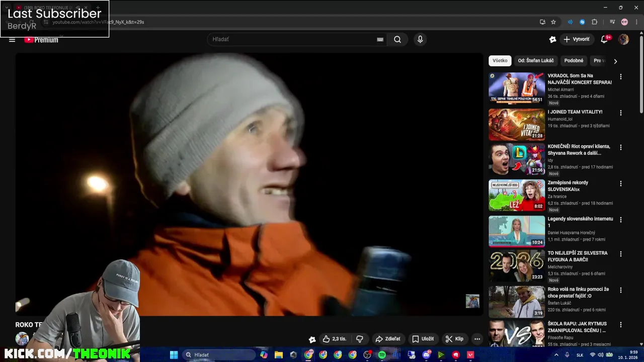Start voice search with microphone icon
The height and width of the screenshot is (362, 644).
(x=420, y=39)
